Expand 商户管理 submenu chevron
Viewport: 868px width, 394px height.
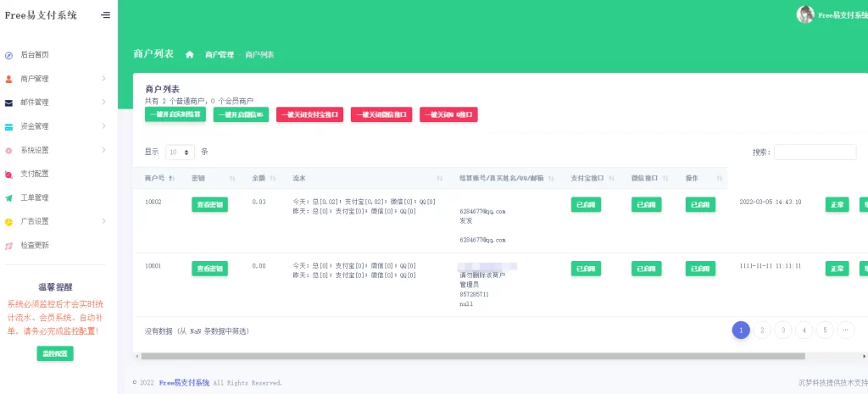point(103,79)
